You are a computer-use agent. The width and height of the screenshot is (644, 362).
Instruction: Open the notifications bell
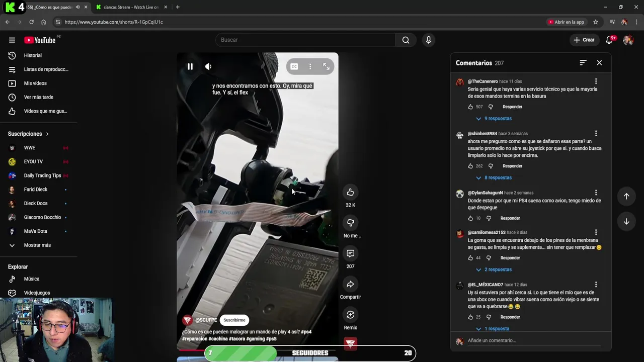tap(609, 40)
